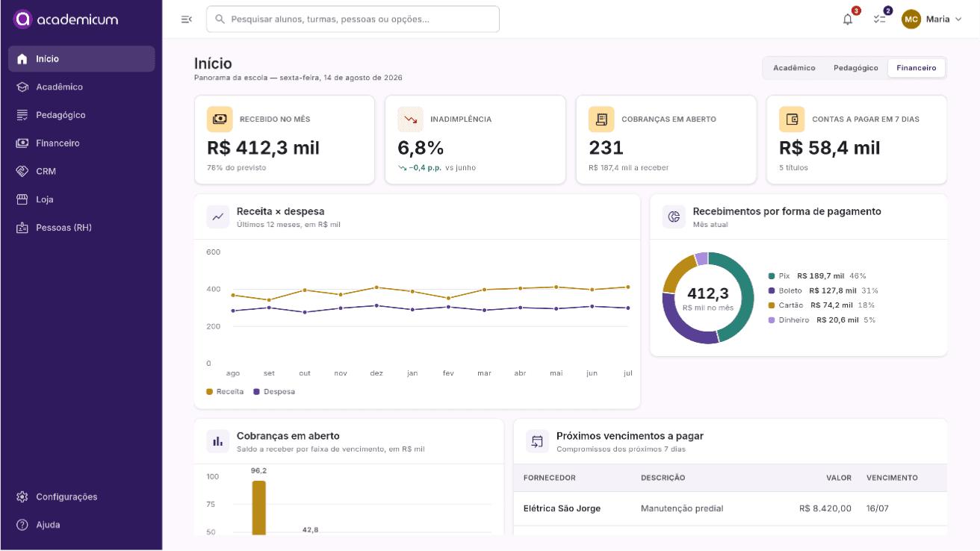
Task: Focus the search field for alunos and turmas
Action: point(353,19)
